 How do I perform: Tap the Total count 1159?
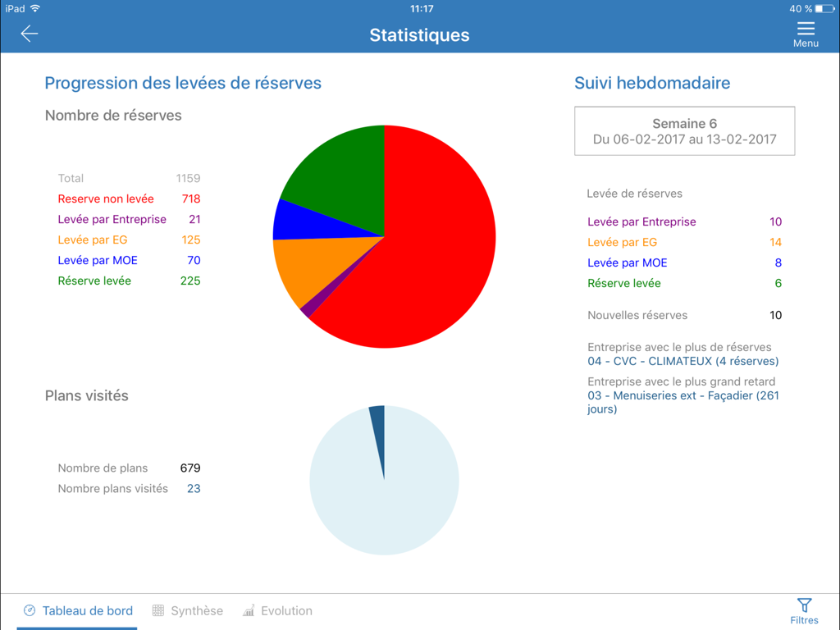coord(189,178)
